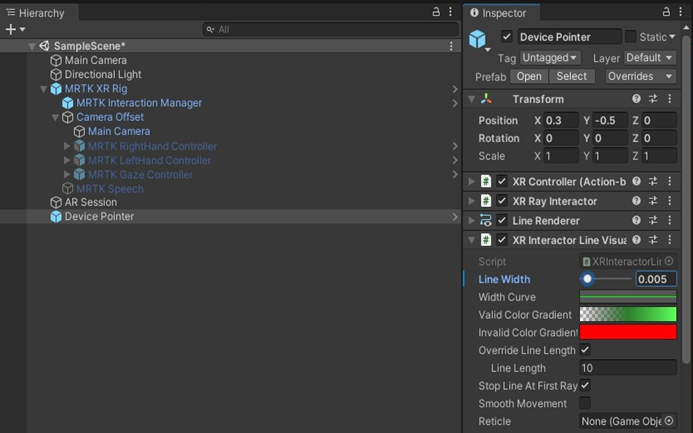The image size is (693, 433).
Task: Expand the Line Renderer component
Action: point(472,220)
